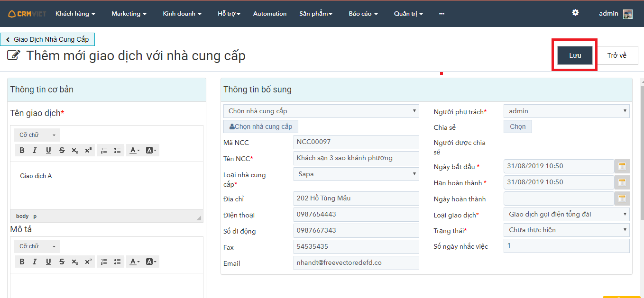Image resolution: width=644 pixels, height=298 pixels.
Task: Click the Trở về button
Action: (617, 55)
